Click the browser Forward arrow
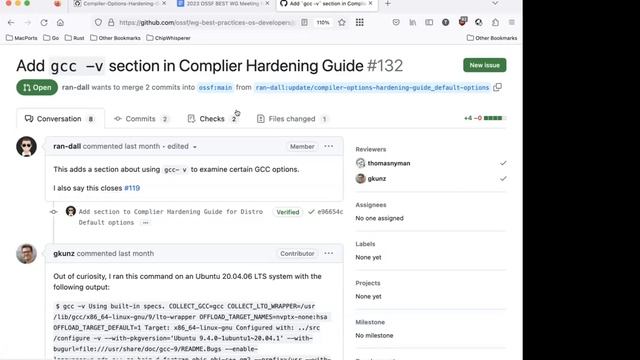640x360 pixels. pyautogui.click(x=27, y=22)
